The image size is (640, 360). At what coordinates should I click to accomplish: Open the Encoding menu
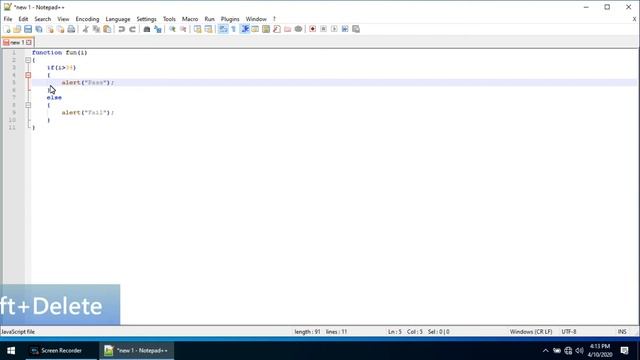pyautogui.click(x=87, y=19)
